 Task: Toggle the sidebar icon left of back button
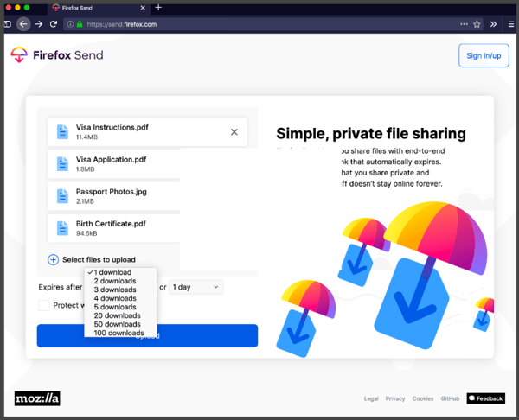8,24
